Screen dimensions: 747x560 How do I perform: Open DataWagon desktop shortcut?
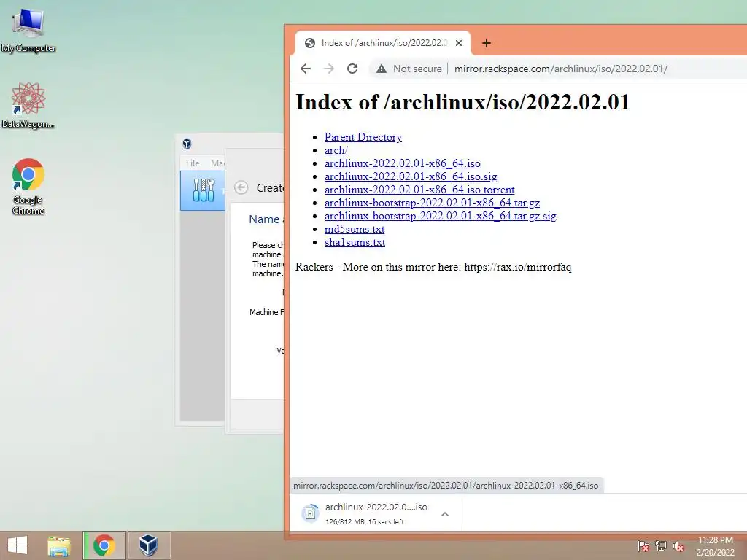(x=28, y=105)
